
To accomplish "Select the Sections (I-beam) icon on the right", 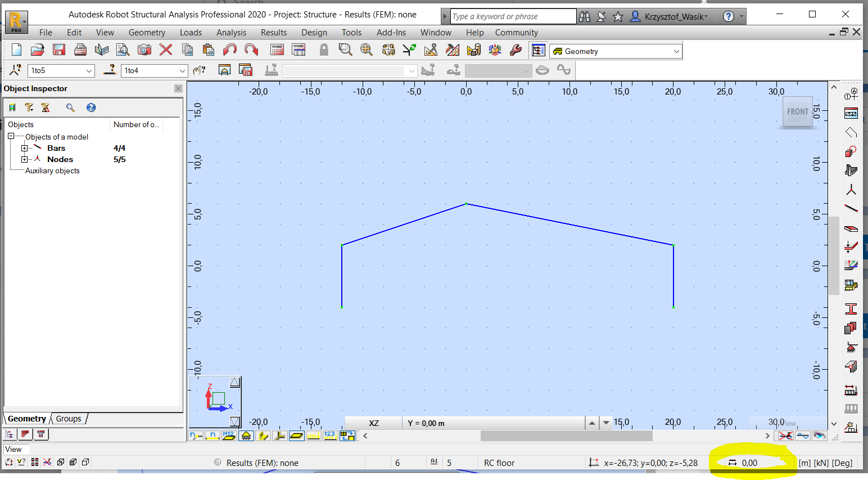I will (x=851, y=309).
